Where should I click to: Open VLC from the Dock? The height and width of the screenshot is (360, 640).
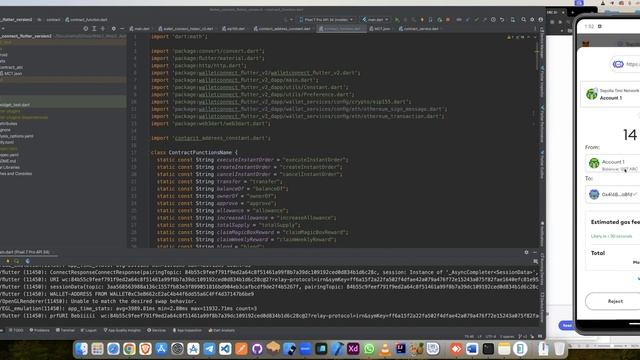click(385, 349)
